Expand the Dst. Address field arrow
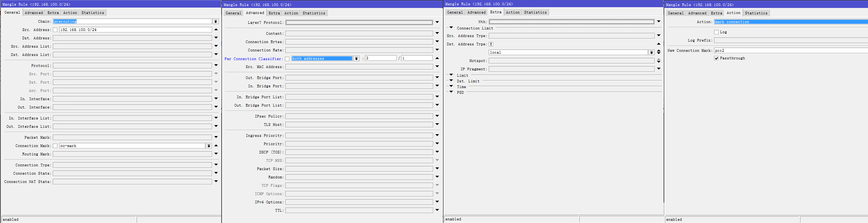Viewport: 868px width, 223px height. [216, 38]
